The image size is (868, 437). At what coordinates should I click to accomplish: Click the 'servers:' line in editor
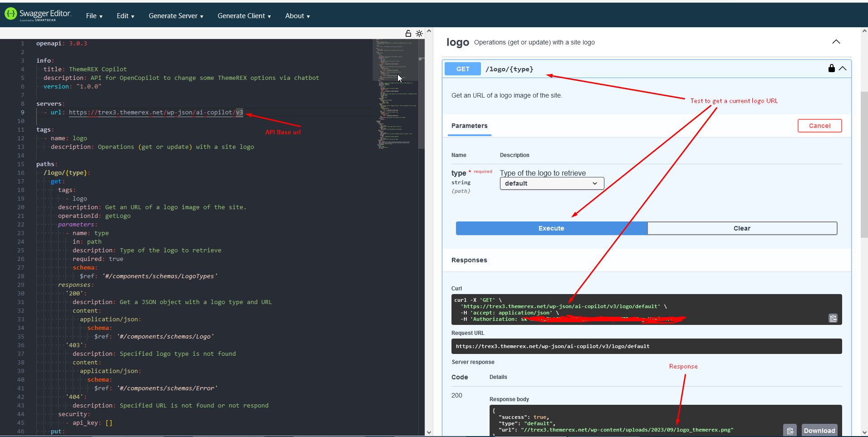(x=50, y=104)
